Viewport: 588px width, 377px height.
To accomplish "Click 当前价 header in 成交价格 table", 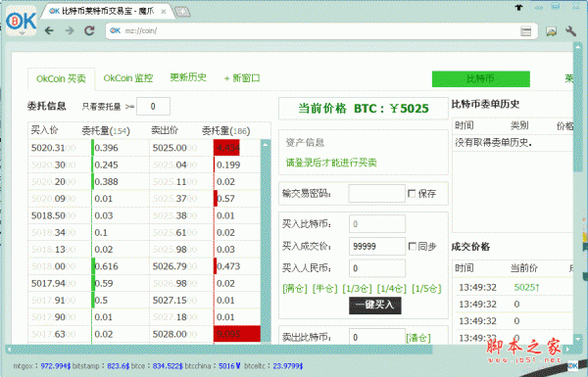I will [524, 268].
